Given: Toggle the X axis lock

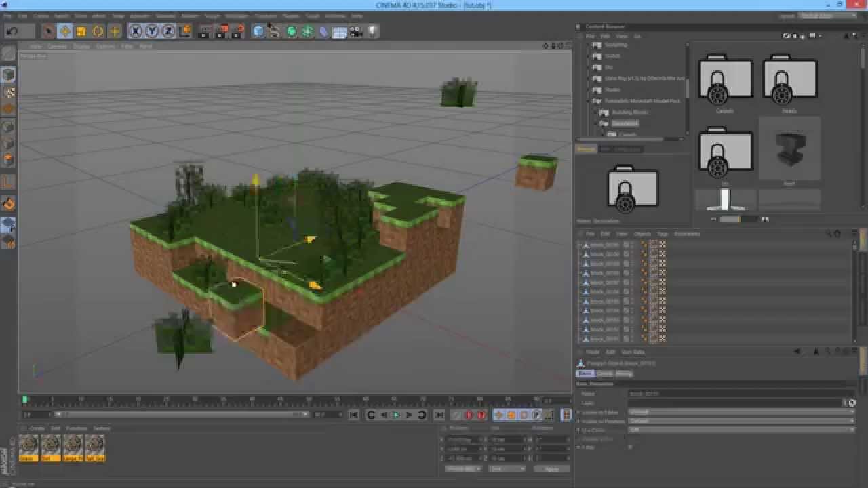Looking at the screenshot, I should tap(136, 31).
